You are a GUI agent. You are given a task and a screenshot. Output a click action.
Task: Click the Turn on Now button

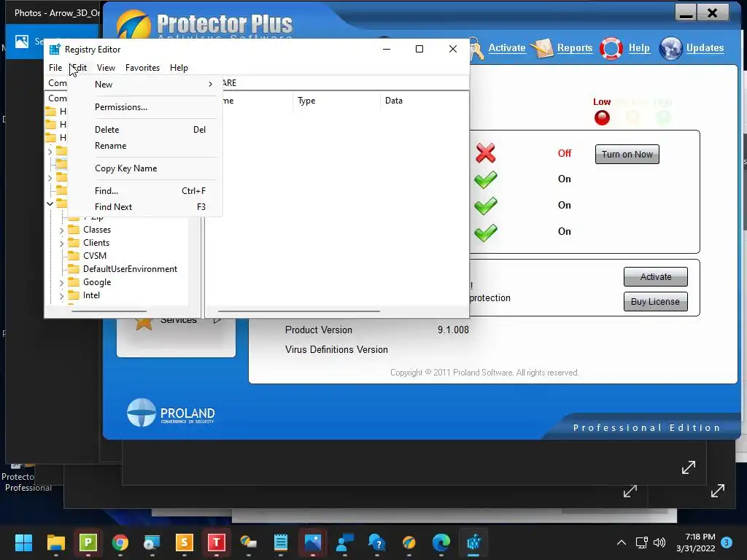coord(627,155)
